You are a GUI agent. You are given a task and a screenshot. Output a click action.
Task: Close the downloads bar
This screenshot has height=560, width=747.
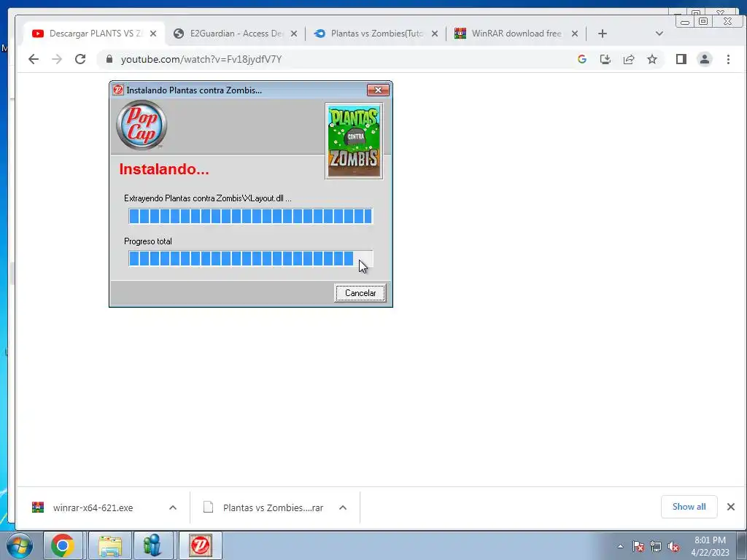731,507
